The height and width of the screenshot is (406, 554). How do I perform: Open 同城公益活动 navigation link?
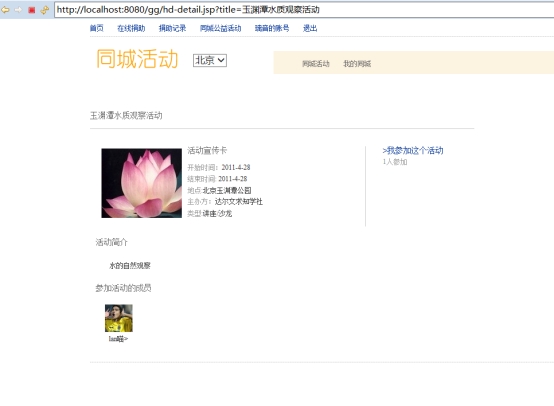tap(220, 28)
